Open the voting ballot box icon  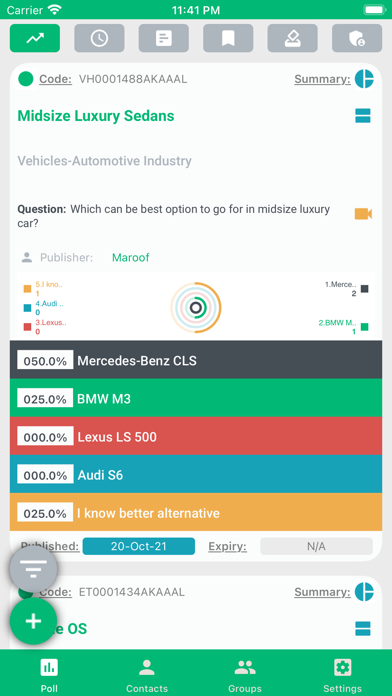(x=293, y=38)
